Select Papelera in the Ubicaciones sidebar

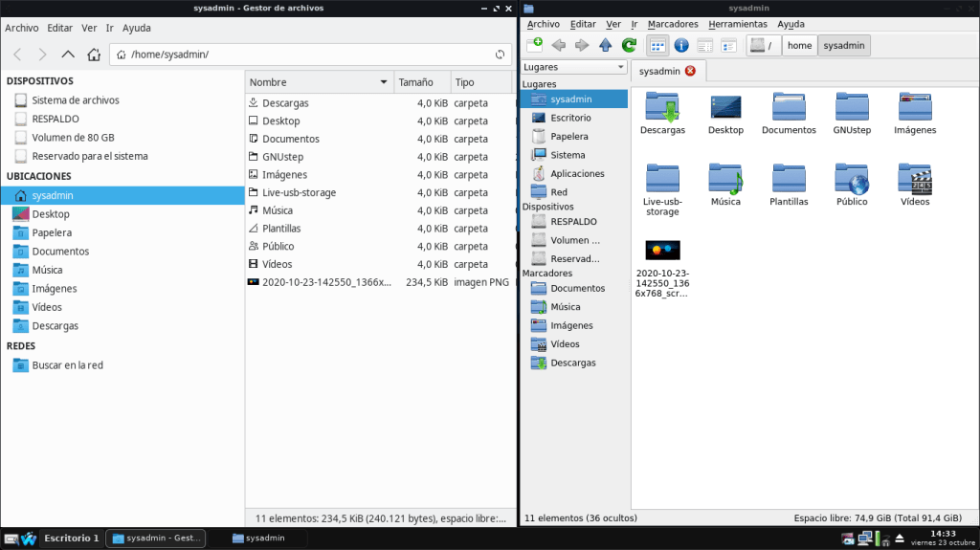click(x=52, y=232)
